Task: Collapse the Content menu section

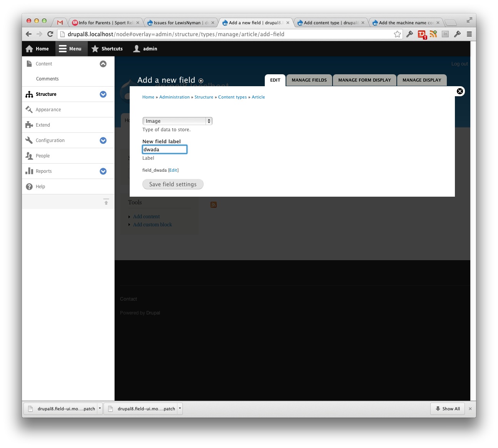Action: click(103, 64)
